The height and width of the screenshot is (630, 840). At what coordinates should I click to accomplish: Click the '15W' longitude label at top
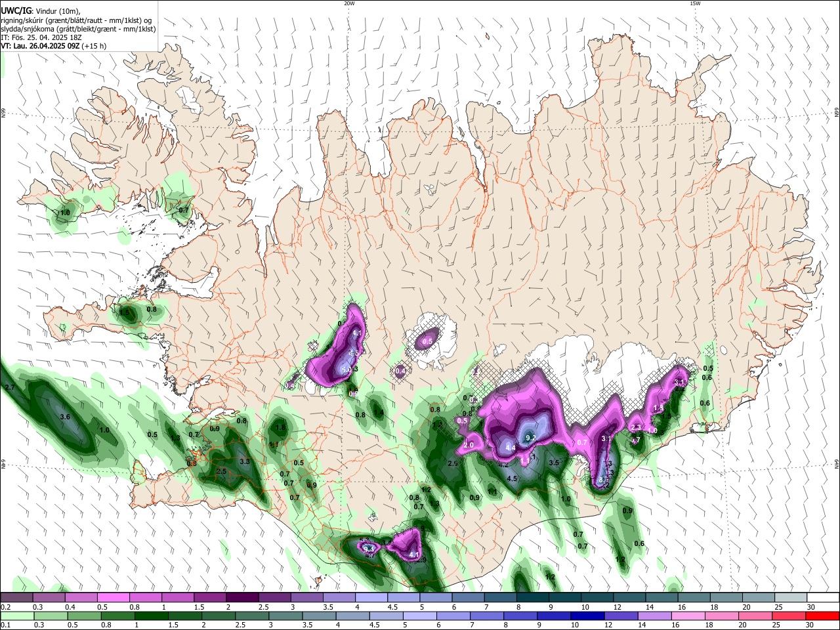694,3
